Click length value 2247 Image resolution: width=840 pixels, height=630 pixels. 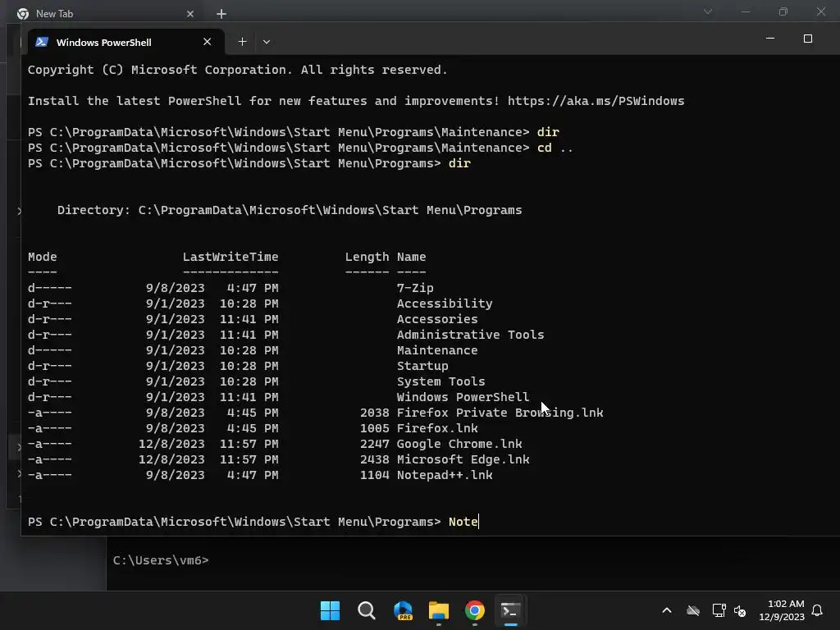tap(374, 444)
